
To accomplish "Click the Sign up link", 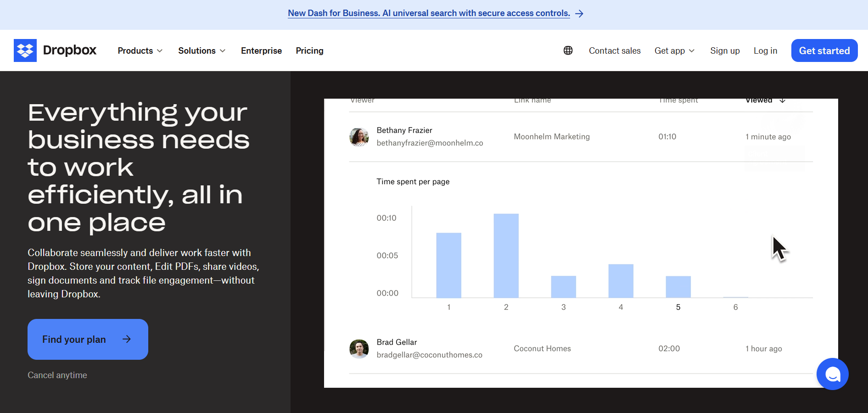I will (x=725, y=50).
